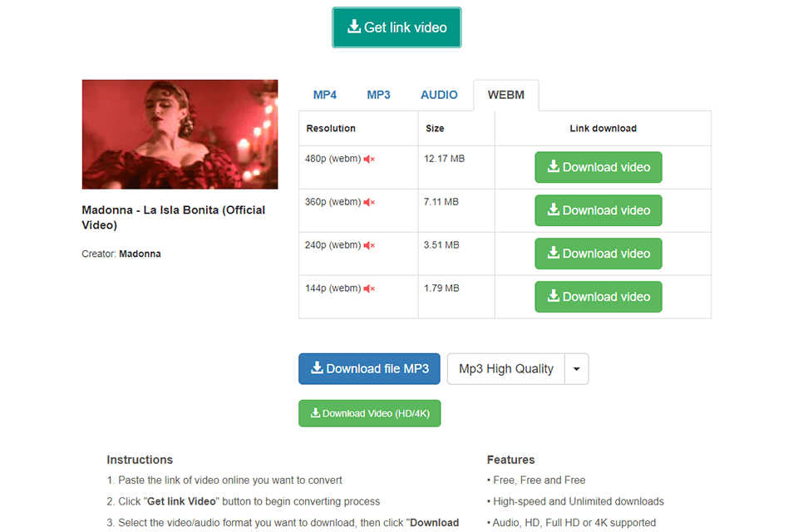
Task: Click Download file MP3 button
Action: pos(369,368)
